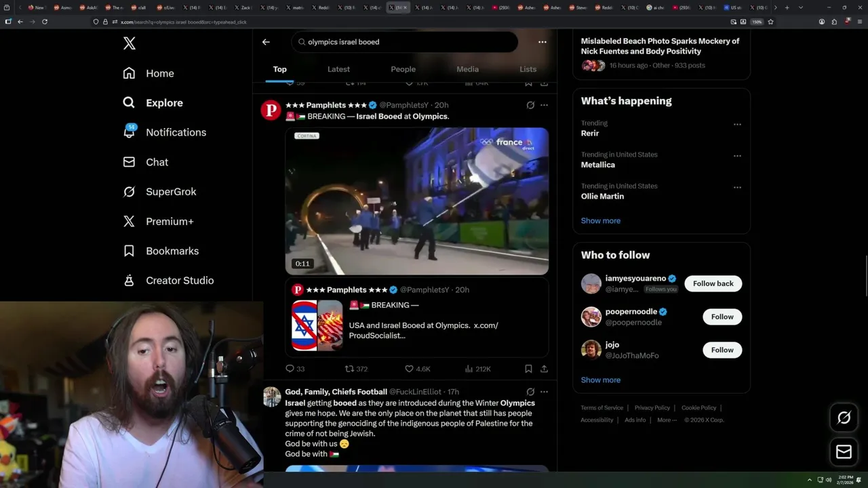This screenshot has width=868, height=488.
Task: Follow poopernoodle
Action: [x=722, y=317]
